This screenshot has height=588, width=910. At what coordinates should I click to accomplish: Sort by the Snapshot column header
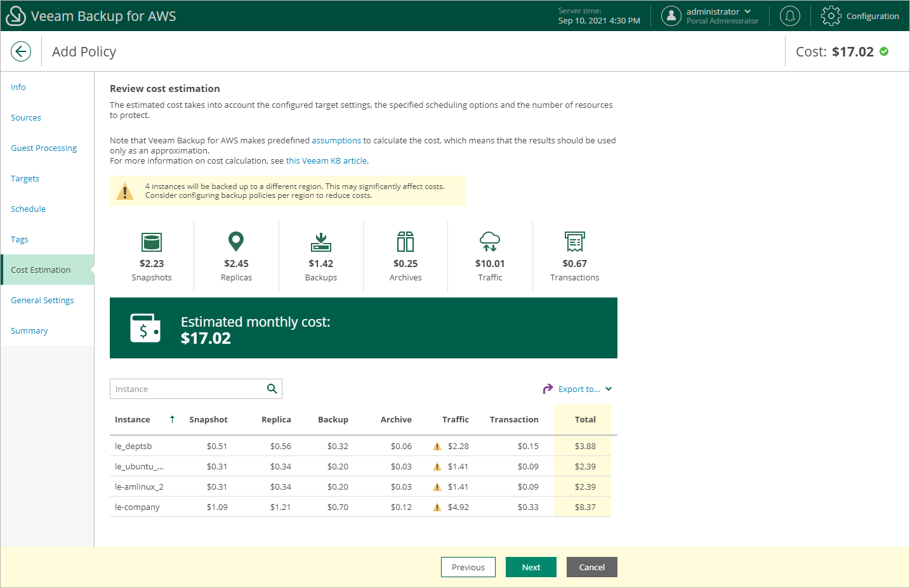point(208,419)
